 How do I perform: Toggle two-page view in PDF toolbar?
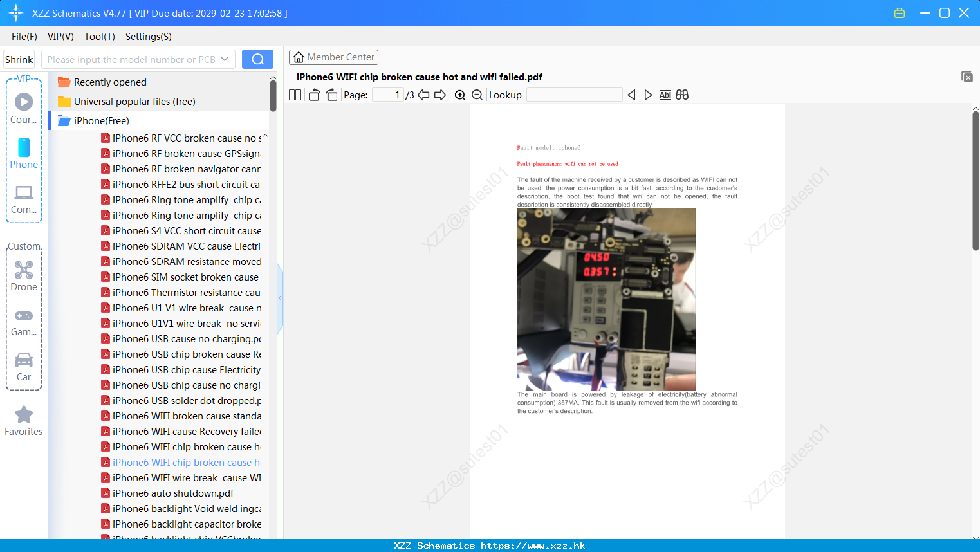(295, 95)
